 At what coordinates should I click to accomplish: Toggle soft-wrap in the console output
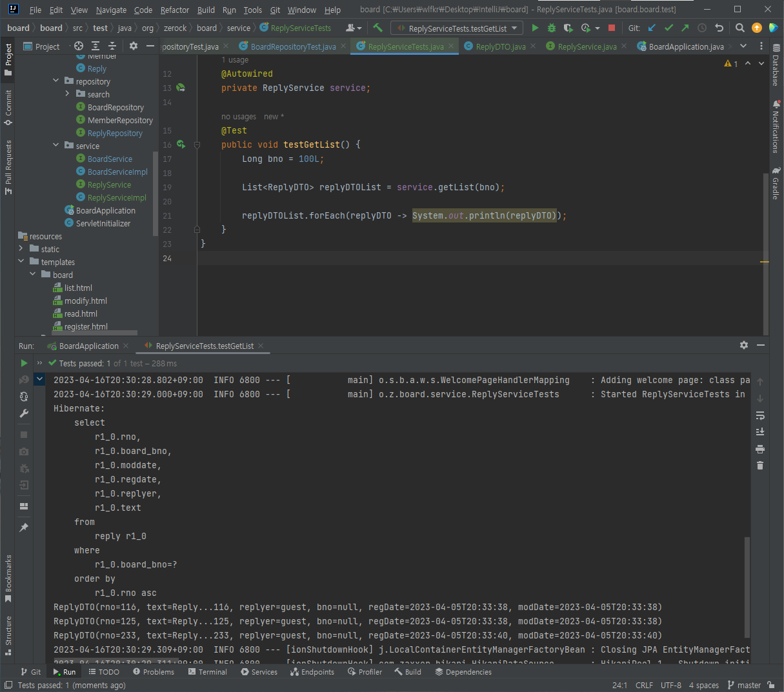(760, 415)
